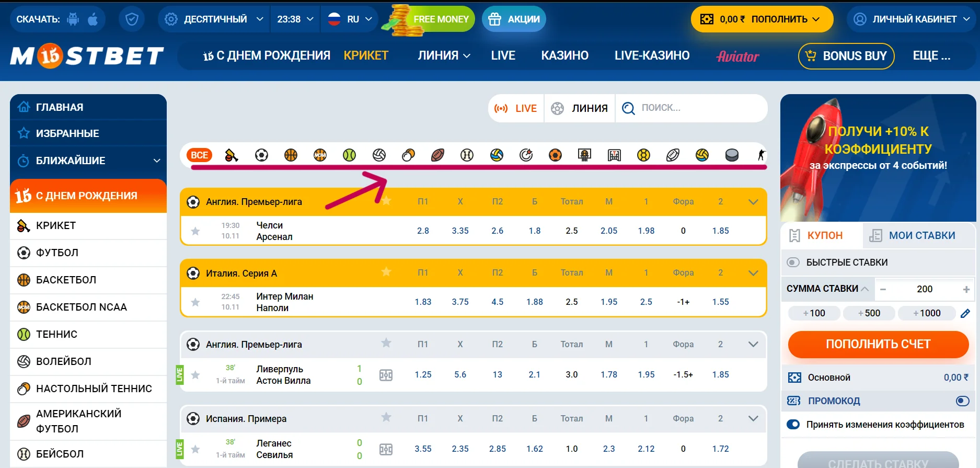Download the Android app via robot icon
Viewport: 980px width, 468px height.
[x=73, y=19]
